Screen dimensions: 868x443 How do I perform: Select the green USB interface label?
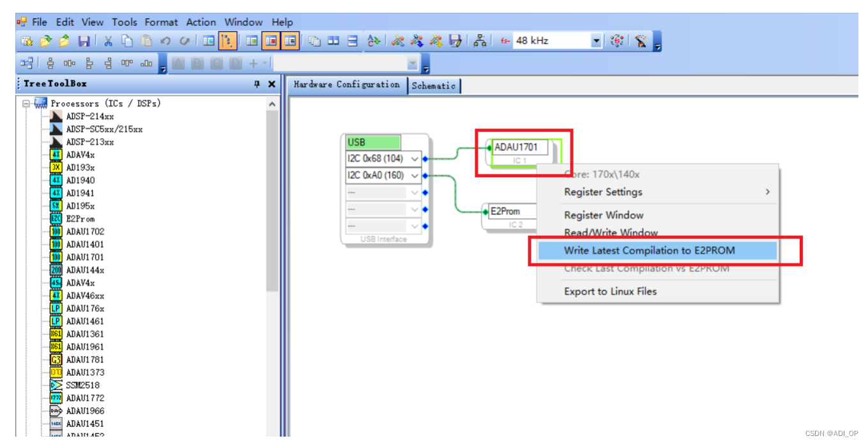coord(373,142)
